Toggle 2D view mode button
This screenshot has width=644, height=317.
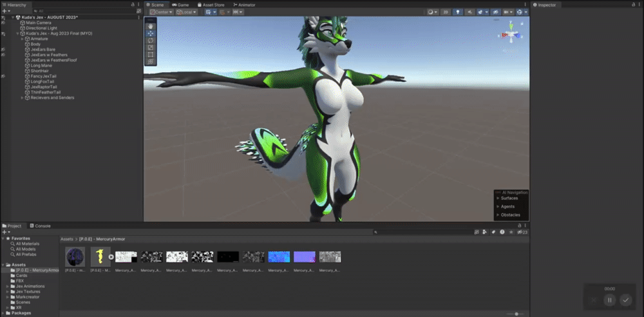[446, 12]
